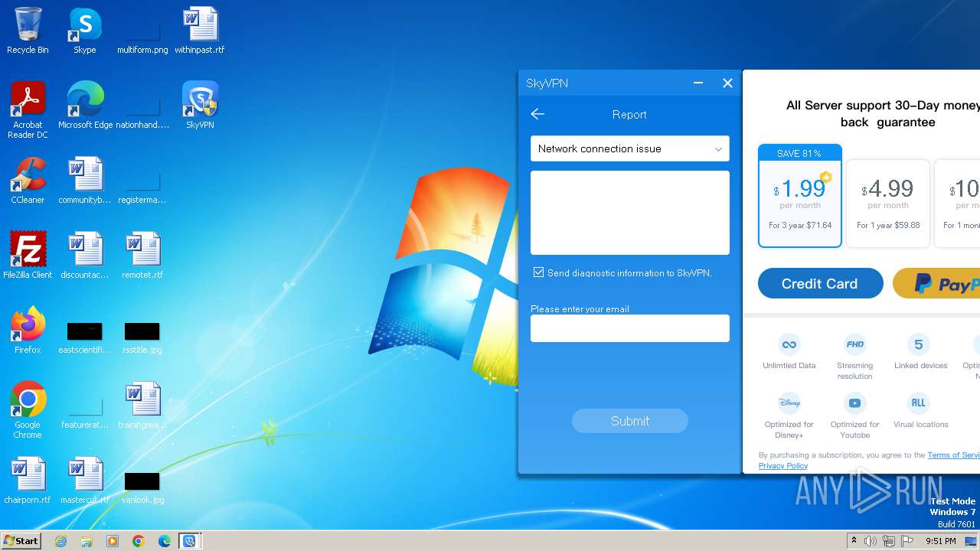Click the SkyVPN taskbar button
Screen dimensions: 980x551
[x=189, y=541]
